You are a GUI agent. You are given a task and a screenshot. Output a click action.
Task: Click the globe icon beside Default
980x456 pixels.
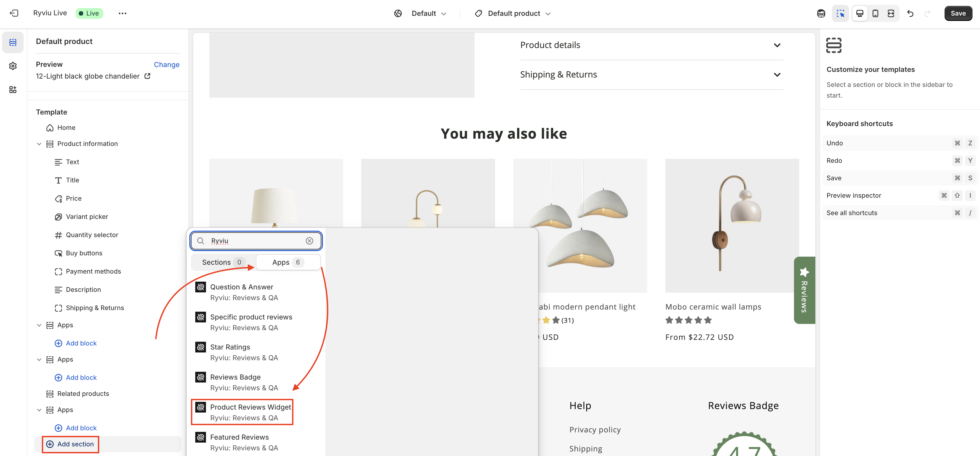coord(398,13)
